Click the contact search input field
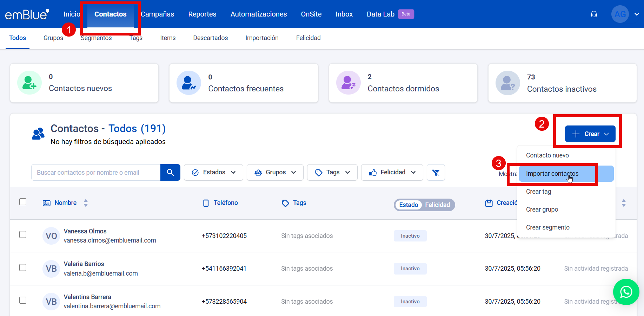 [x=96, y=172]
